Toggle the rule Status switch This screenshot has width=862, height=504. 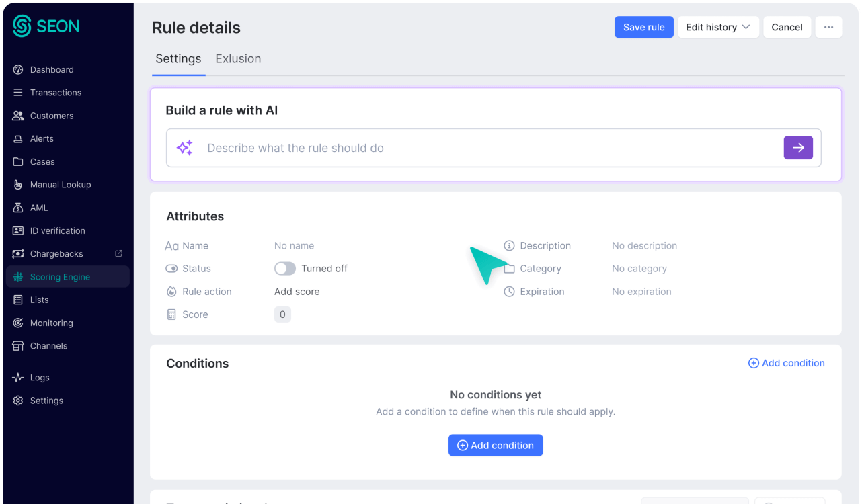[285, 269]
